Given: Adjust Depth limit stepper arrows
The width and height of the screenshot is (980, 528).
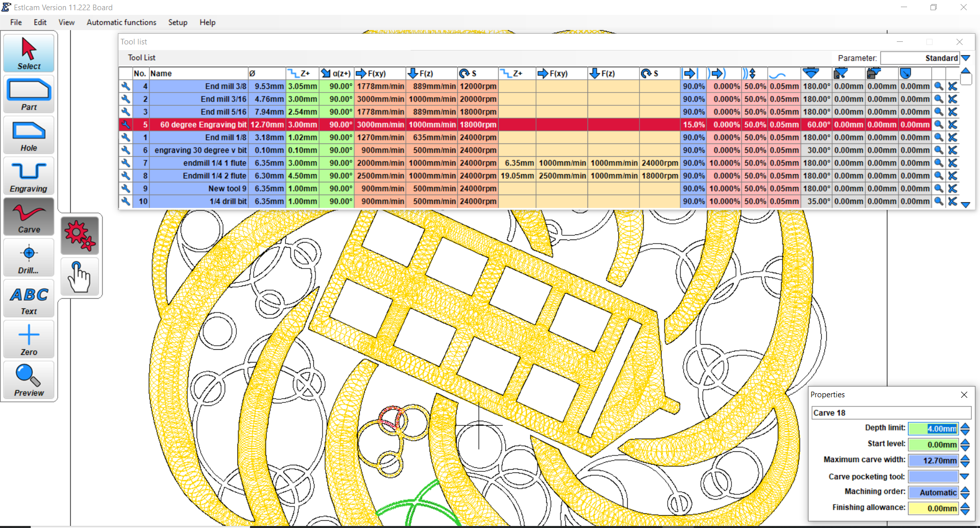Looking at the screenshot, I should point(965,428).
